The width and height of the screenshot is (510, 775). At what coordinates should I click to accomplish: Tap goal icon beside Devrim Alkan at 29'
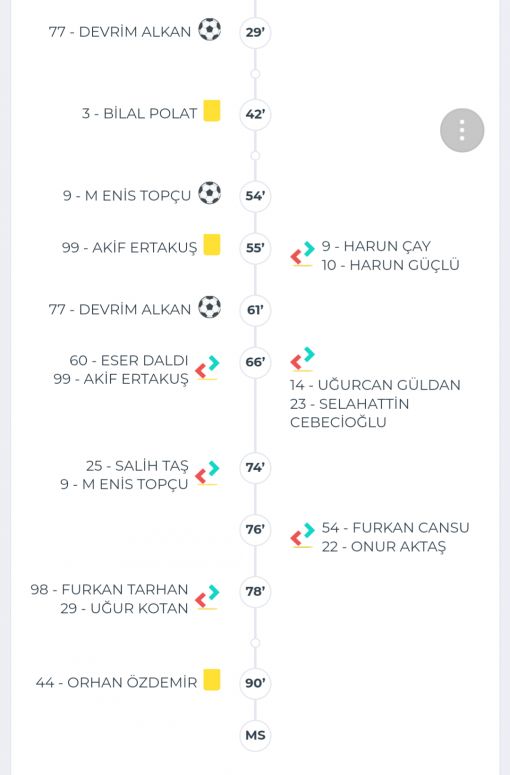[x=210, y=30]
